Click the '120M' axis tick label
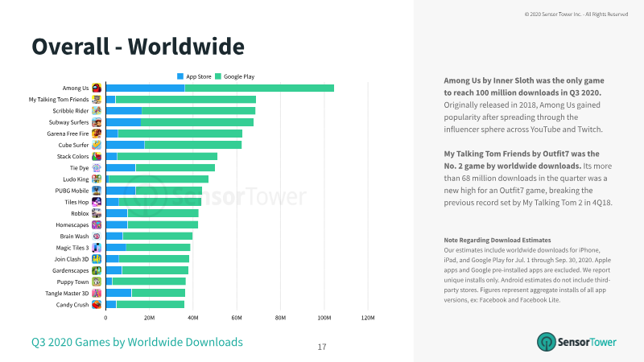The width and height of the screenshot is (644, 362). tap(368, 318)
